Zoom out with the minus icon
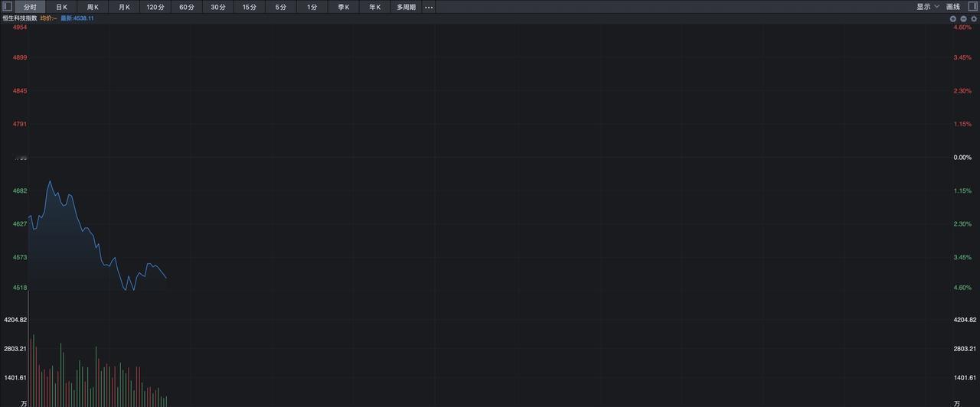Screen dimensions: 980x407 (x=963, y=18)
